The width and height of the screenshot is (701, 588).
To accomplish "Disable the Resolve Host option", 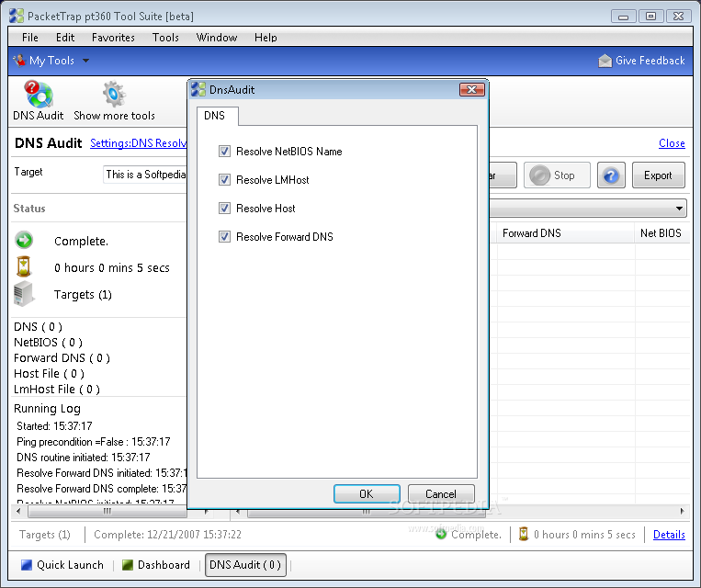I will (x=224, y=208).
